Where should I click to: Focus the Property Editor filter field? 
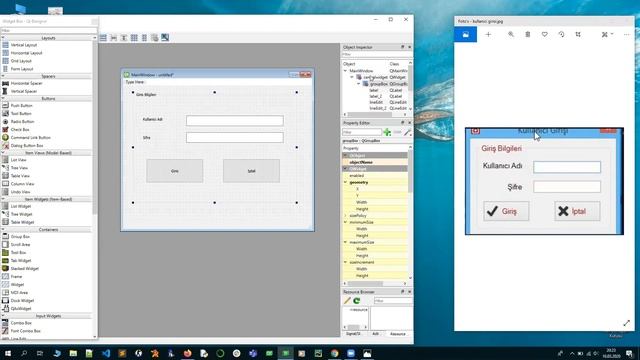coord(362,132)
